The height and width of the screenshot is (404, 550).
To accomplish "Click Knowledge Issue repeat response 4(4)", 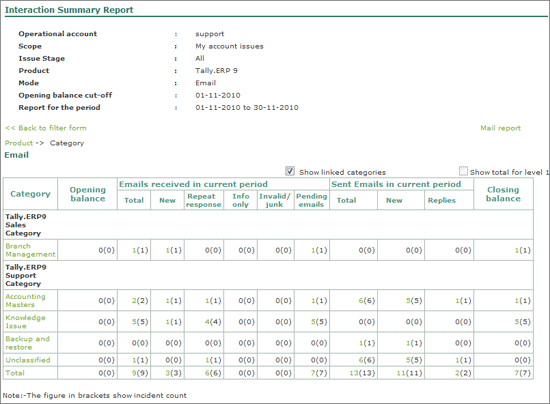I will pos(213,322).
